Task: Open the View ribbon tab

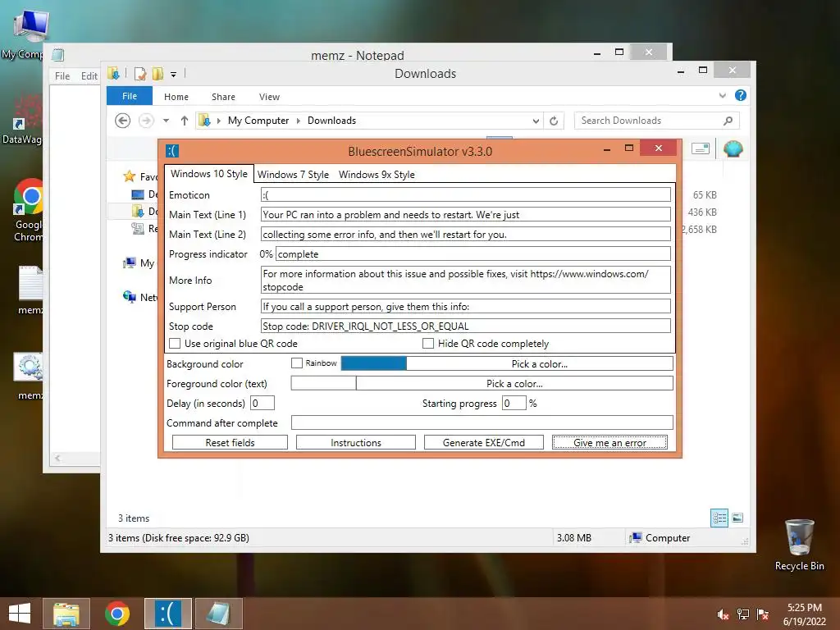Action: pos(269,97)
